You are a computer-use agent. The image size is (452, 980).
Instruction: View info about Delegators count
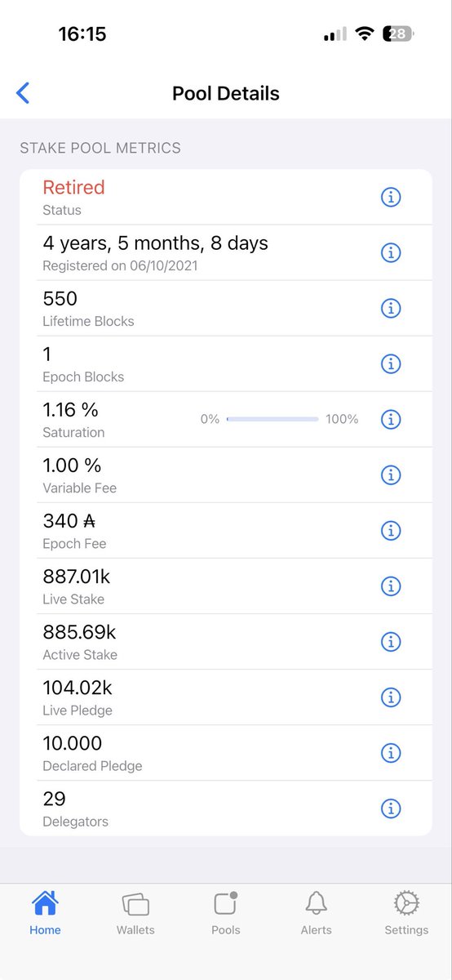coord(391,808)
